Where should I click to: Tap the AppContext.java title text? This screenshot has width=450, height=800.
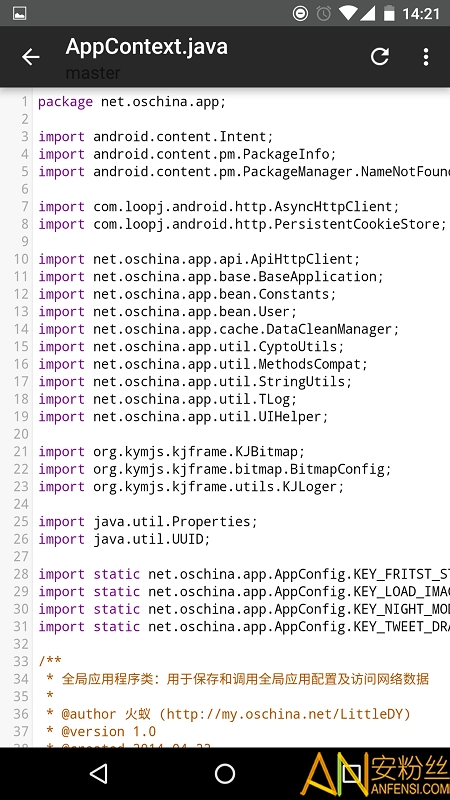click(146, 47)
